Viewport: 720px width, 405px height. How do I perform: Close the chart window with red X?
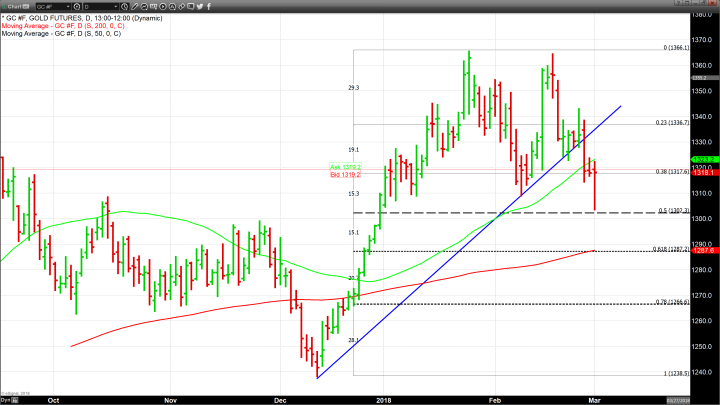click(712, 3)
